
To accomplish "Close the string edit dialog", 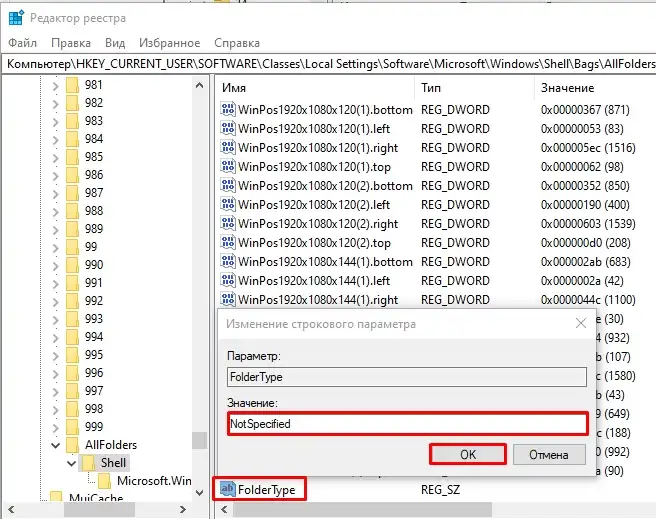I will (580, 323).
